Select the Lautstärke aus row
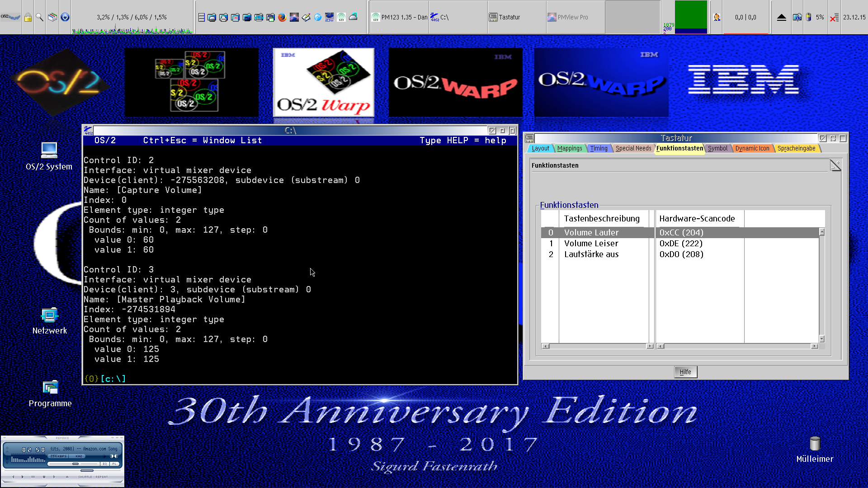The image size is (868, 488). [680, 254]
